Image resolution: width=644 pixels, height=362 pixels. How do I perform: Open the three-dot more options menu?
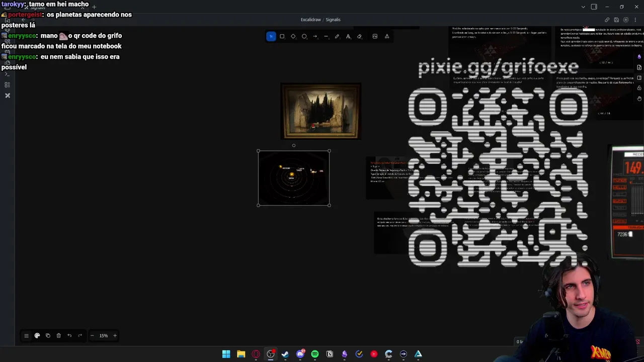(635, 20)
